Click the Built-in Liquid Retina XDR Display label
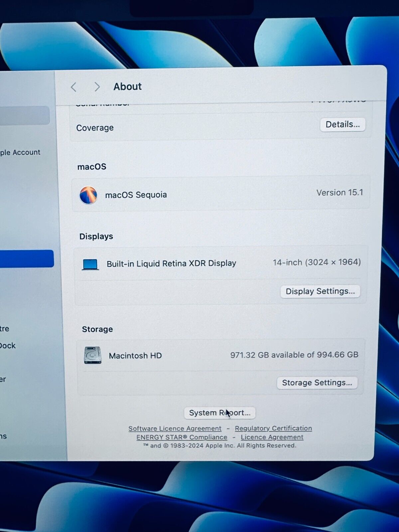Viewport: 399px width, 532px height. (x=171, y=264)
